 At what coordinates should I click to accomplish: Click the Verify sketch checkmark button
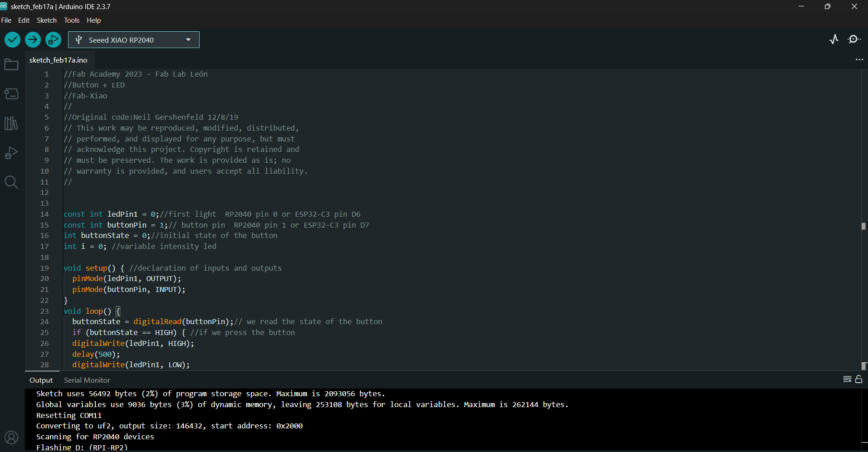click(13, 40)
